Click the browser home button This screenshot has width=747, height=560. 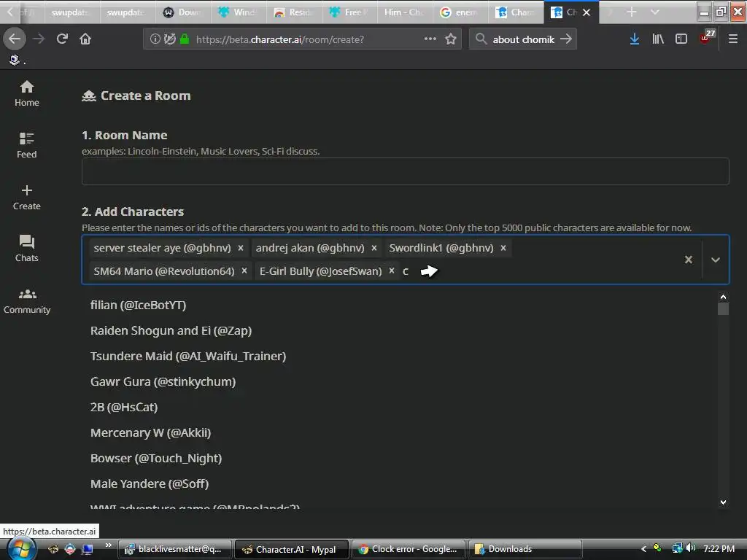[85, 39]
